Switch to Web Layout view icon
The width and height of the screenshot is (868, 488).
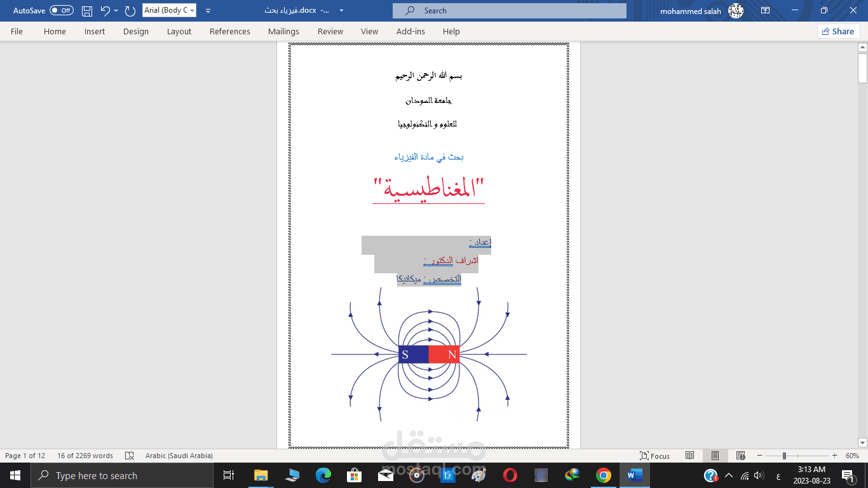pos(740,456)
